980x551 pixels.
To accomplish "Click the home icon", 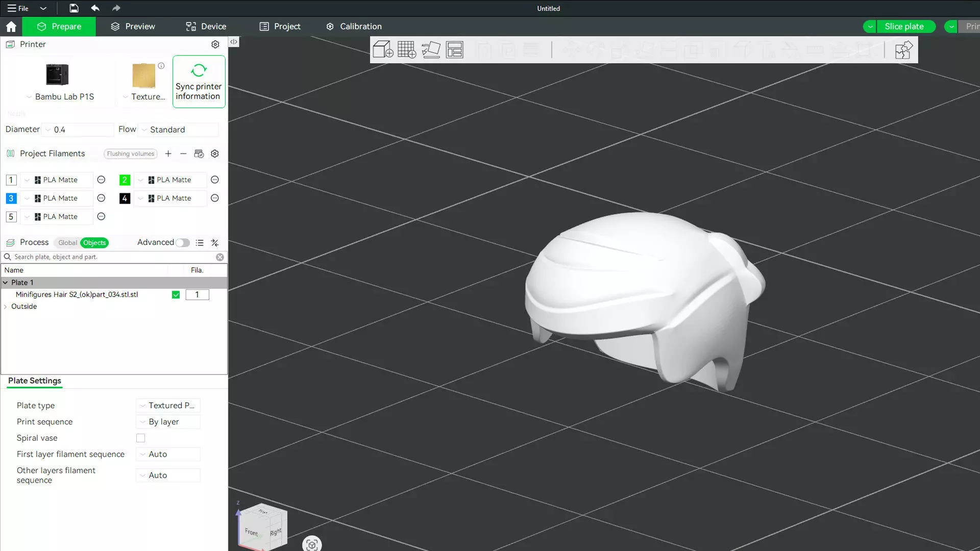I will point(11,27).
